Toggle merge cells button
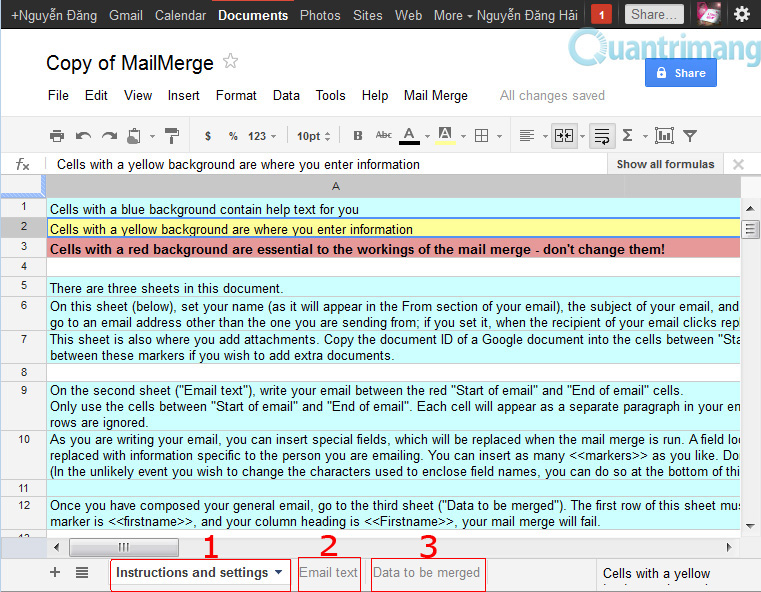Viewport: 761px width, 592px height. click(564, 136)
